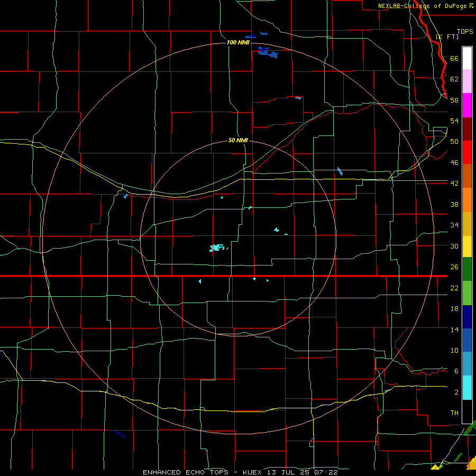Click the [K FT] units label

[447, 36]
